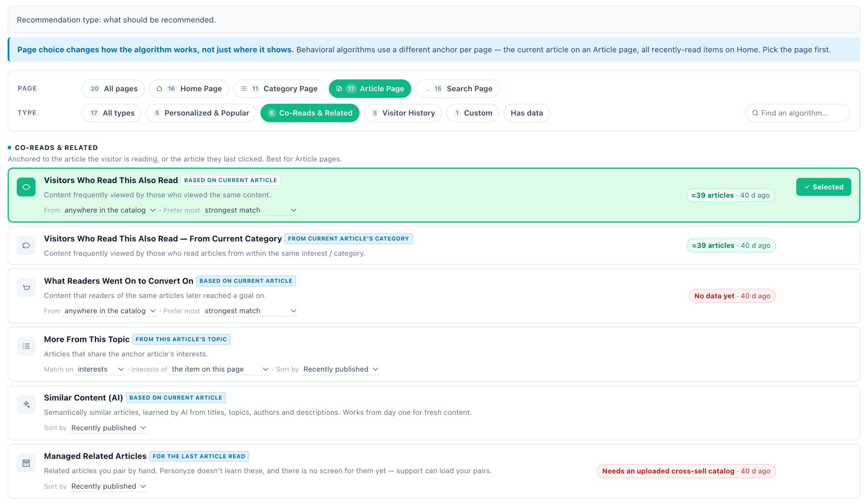Open the Sort by dropdown in More From This Topic
The image size is (868, 503).
point(340,369)
